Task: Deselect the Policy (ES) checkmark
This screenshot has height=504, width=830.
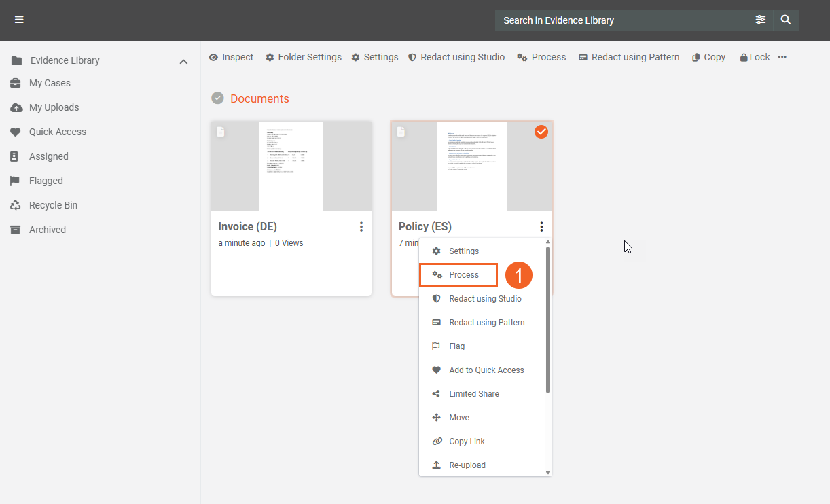Action: click(x=541, y=132)
